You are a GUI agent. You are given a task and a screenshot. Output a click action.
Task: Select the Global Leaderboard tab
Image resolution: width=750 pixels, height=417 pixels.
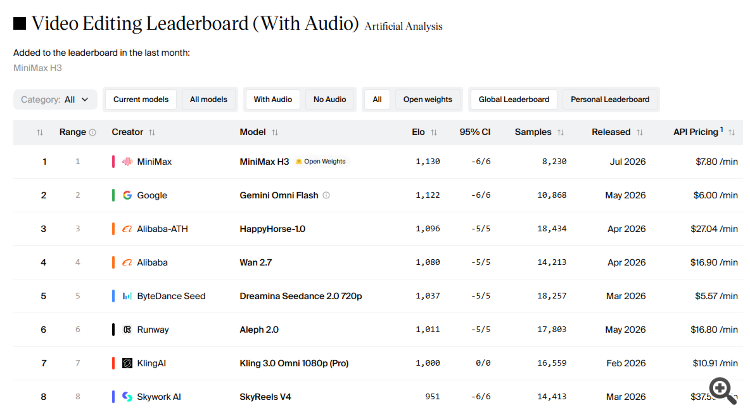[514, 99]
